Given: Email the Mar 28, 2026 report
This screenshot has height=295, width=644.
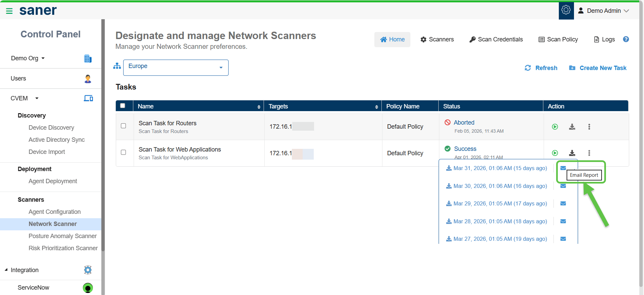Looking at the screenshot, I should point(563,221).
